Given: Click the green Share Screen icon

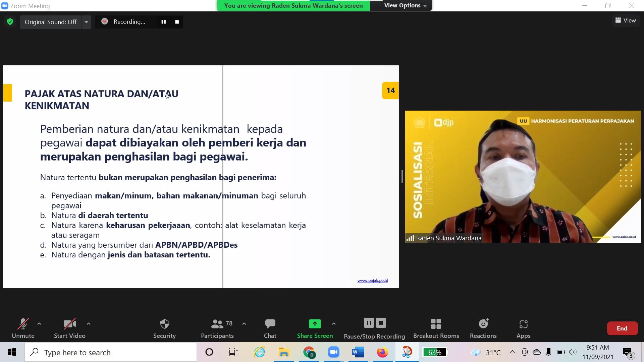Looking at the screenshot, I should [315, 324].
